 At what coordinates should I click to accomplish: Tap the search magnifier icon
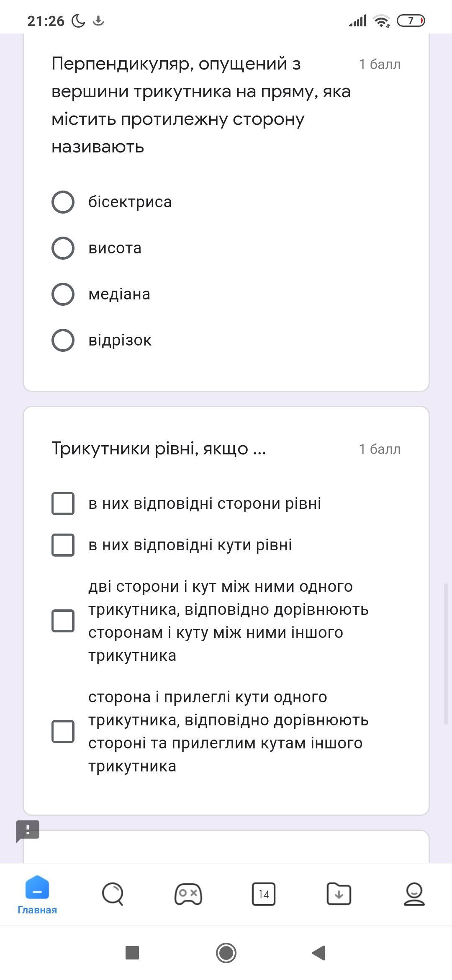coord(113,894)
